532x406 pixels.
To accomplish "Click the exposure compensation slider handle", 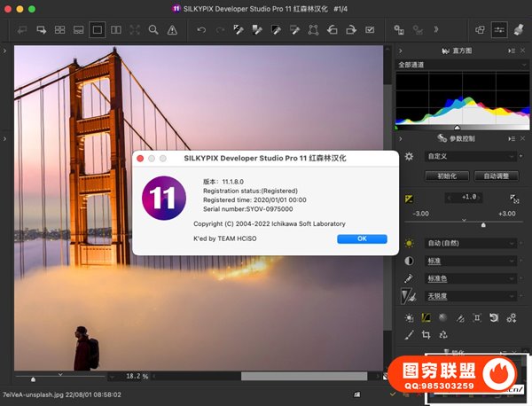I will [483, 225].
